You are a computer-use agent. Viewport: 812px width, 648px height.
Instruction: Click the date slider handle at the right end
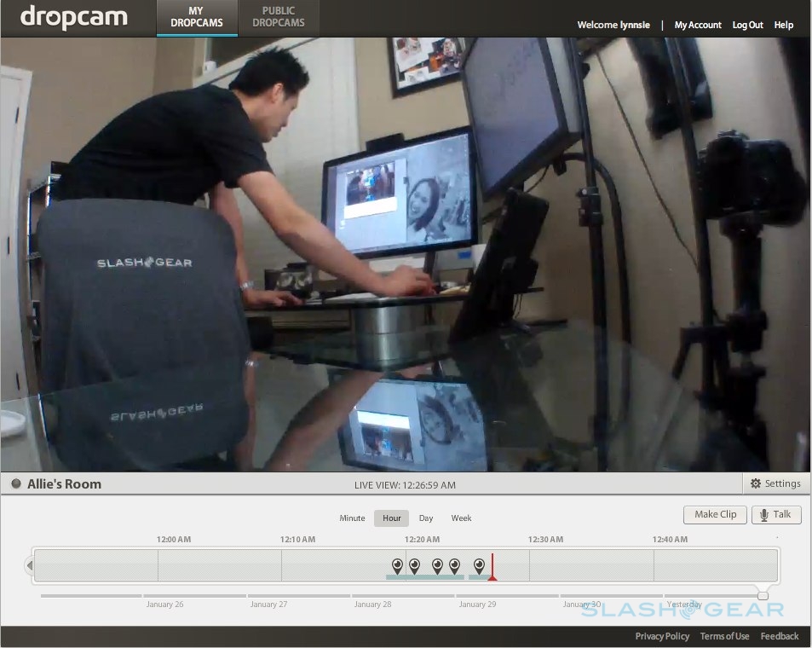(x=763, y=596)
